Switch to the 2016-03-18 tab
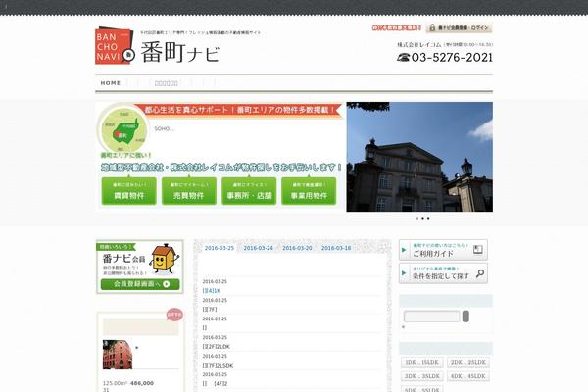588x392 pixels. [x=336, y=248]
